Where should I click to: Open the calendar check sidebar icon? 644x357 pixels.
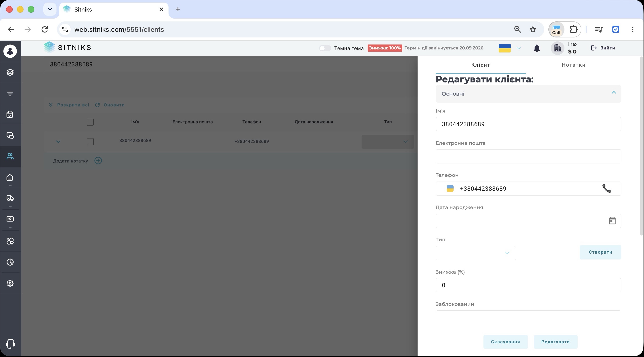click(10, 115)
